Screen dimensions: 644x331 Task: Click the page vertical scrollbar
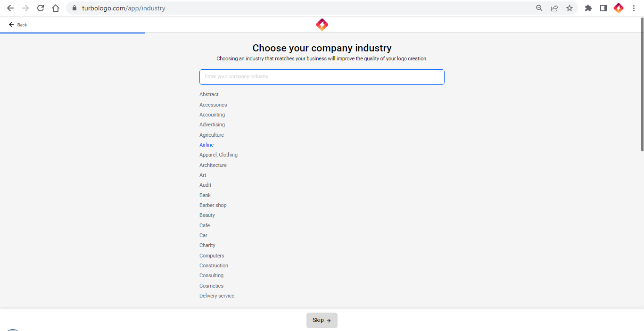pyautogui.click(x=642, y=85)
